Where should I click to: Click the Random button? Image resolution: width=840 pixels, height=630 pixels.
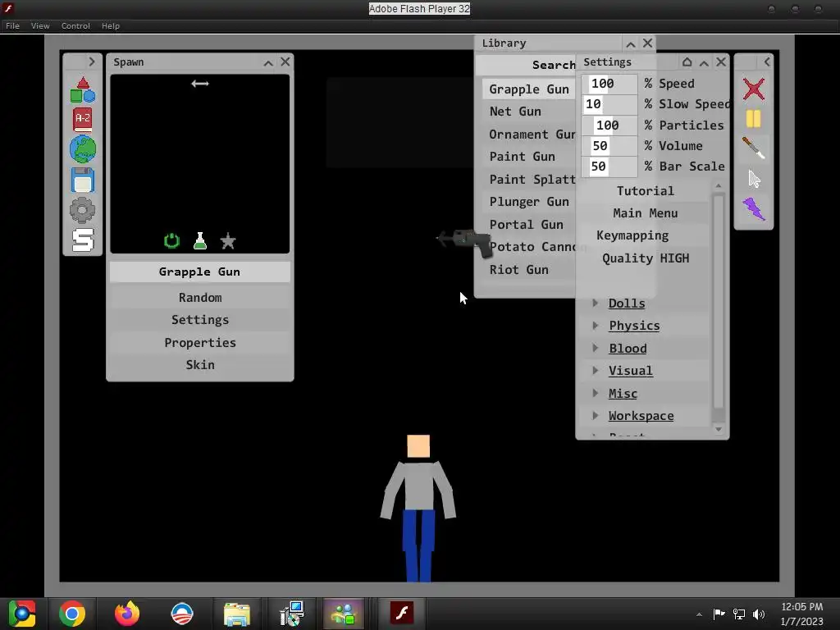click(x=200, y=297)
